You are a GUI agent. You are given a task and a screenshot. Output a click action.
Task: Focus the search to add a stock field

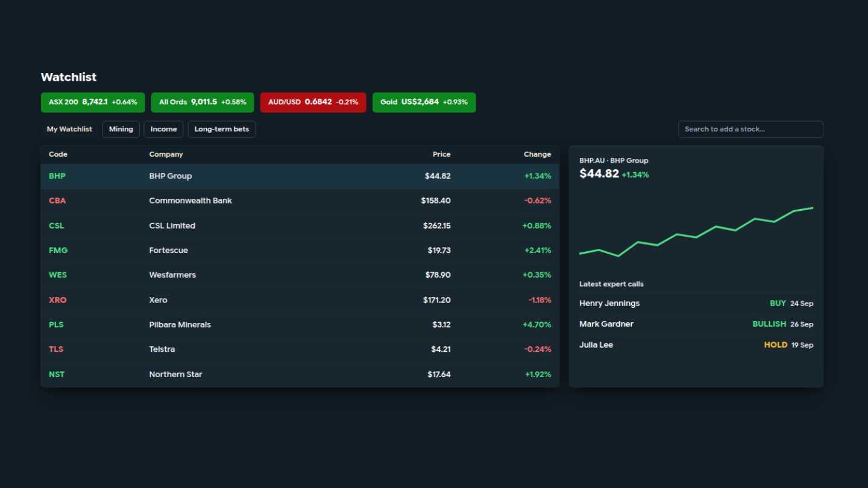pyautogui.click(x=750, y=130)
